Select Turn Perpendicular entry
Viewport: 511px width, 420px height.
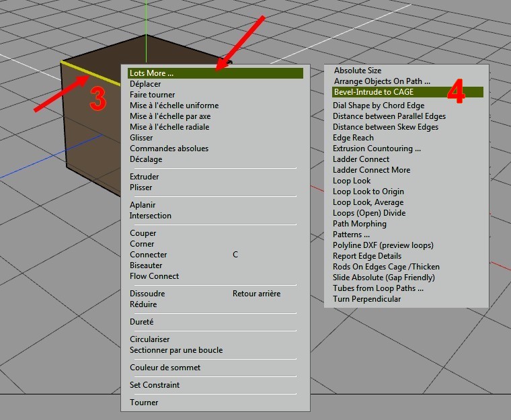[366, 299]
